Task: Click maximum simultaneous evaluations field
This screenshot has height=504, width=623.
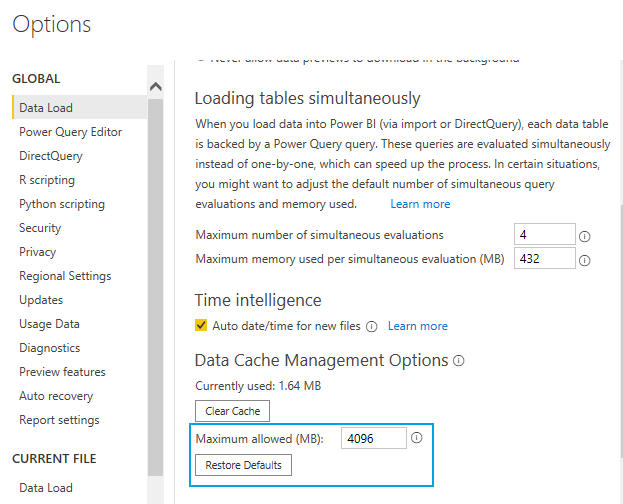Action: [545, 235]
